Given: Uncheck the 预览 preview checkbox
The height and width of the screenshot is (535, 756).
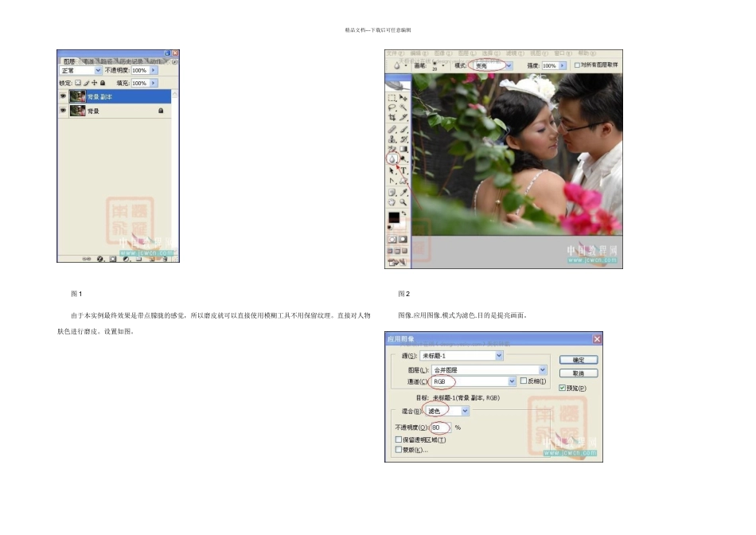Looking at the screenshot, I should coord(562,388).
